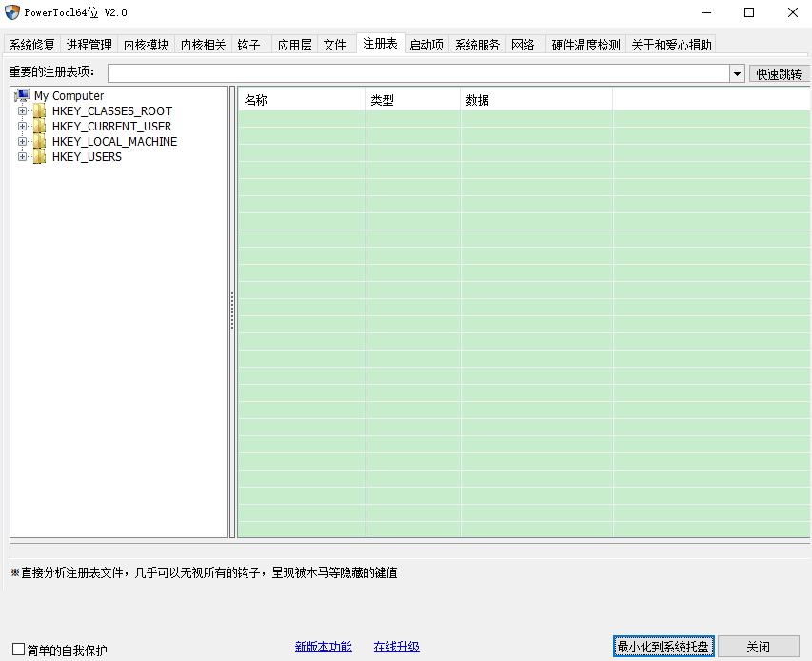This screenshot has width=812, height=661.
Task: Click the My Computer icon in tree
Action: pos(21,95)
